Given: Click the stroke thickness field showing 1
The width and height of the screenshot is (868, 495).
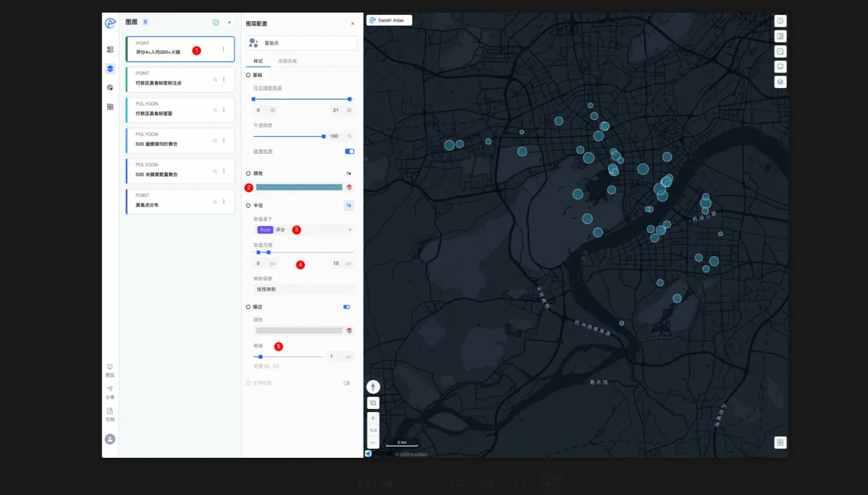Looking at the screenshot, I should tap(340, 357).
